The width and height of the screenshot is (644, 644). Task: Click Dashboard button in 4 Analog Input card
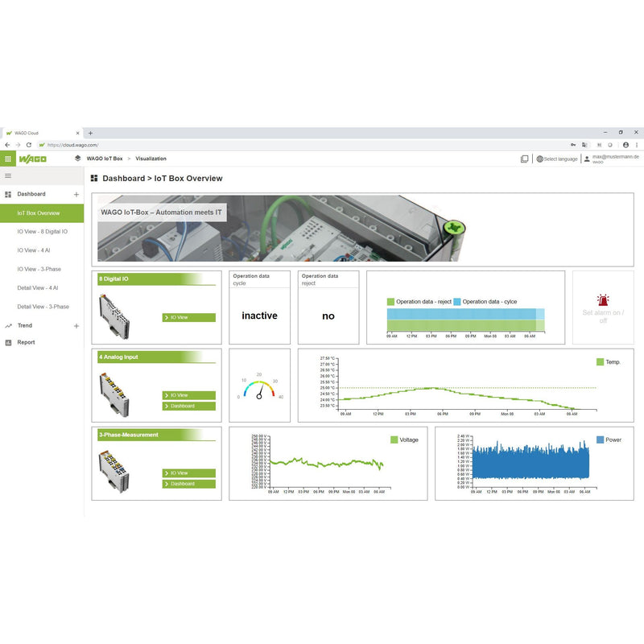click(189, 406)
